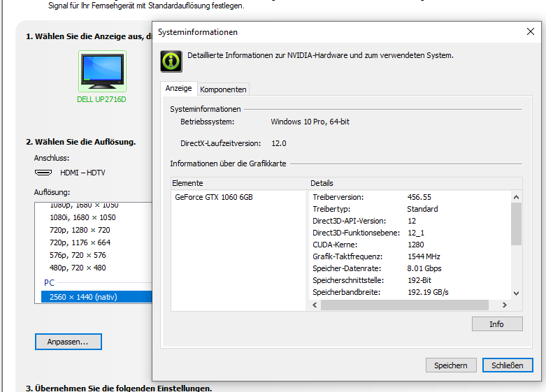Click the Treibertyp Standard row
Screen dimensions: 546x392
click(x=410, y=209)
